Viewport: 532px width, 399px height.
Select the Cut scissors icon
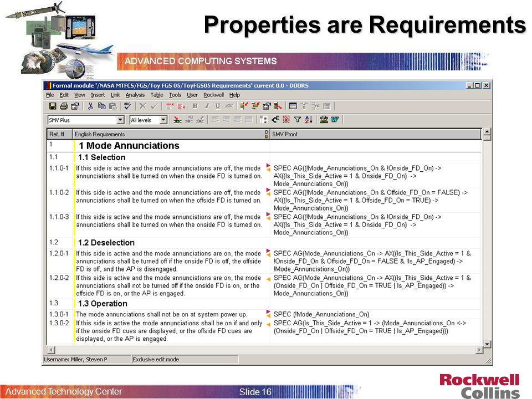[x=90, y=106]
